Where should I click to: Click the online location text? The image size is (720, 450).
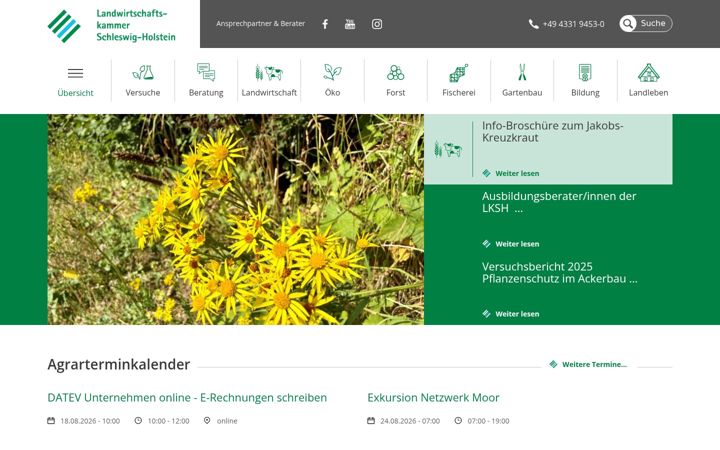pyautogui.click(x=227, y=421)
